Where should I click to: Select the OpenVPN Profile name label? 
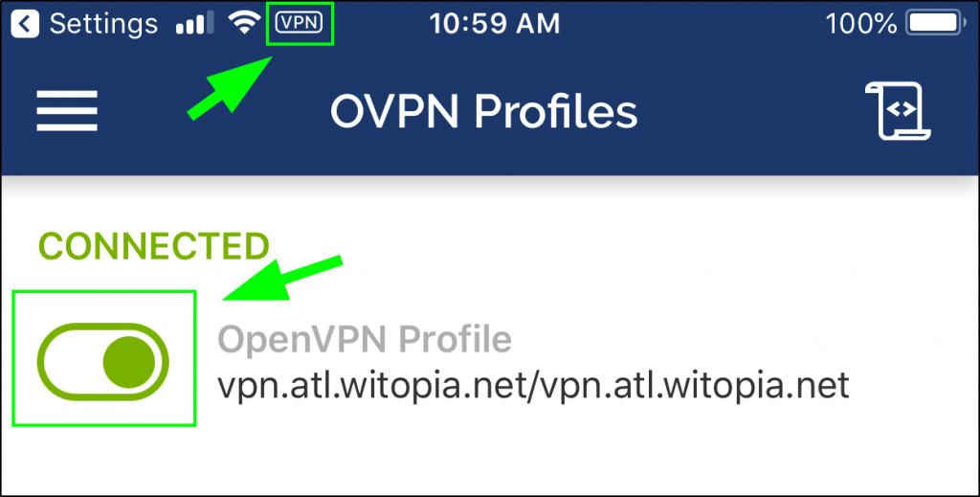click(x=365, y=339)
